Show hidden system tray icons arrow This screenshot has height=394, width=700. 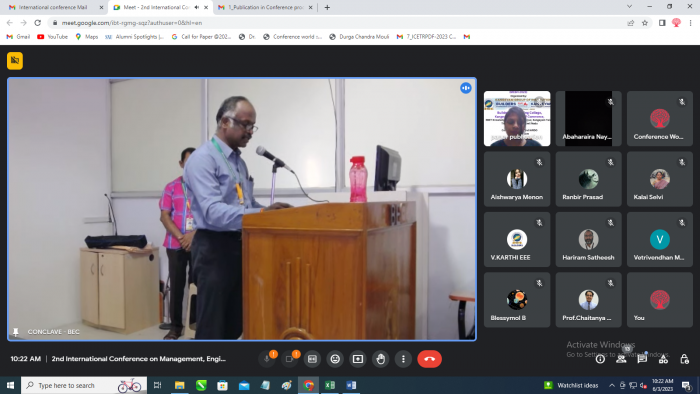(x=612, y=385)
